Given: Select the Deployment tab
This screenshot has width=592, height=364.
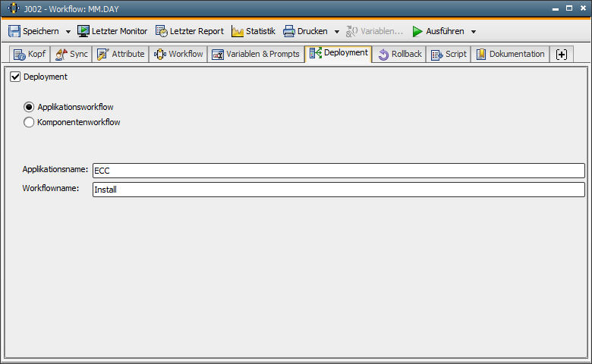Looking at the screenshot, I should coord(339,53).
